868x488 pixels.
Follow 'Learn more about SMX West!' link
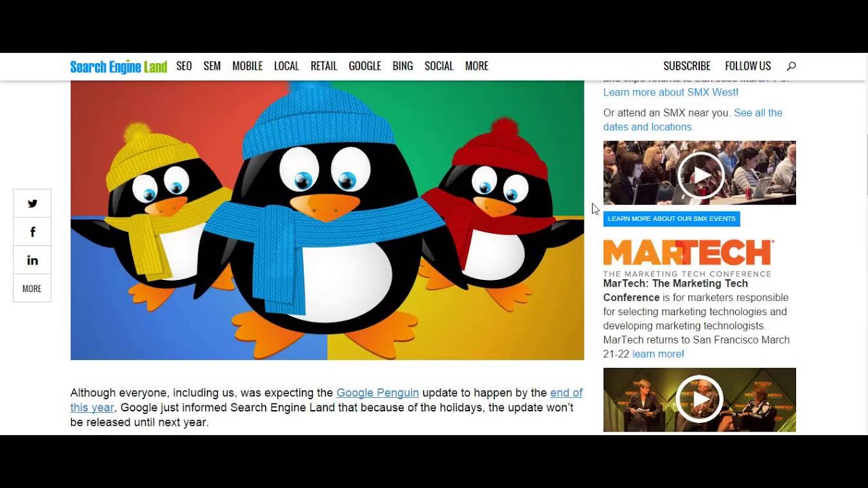671,92
